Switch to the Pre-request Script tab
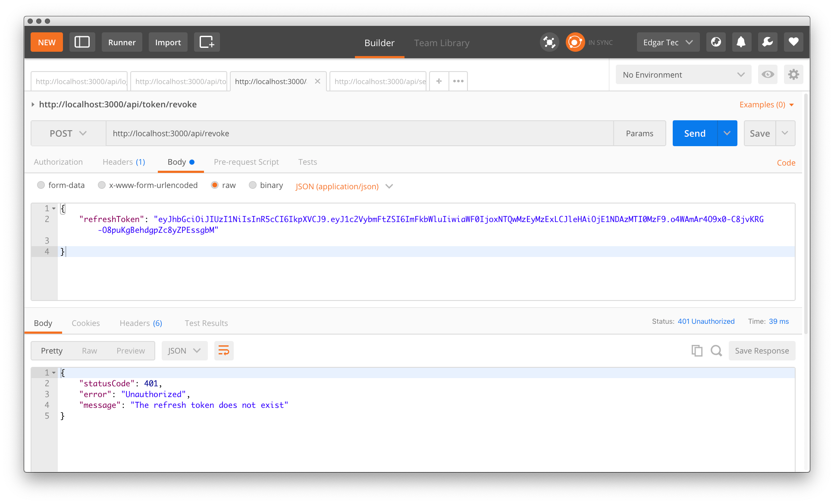The height and width of the screenshot is (504, 834). 246,162
